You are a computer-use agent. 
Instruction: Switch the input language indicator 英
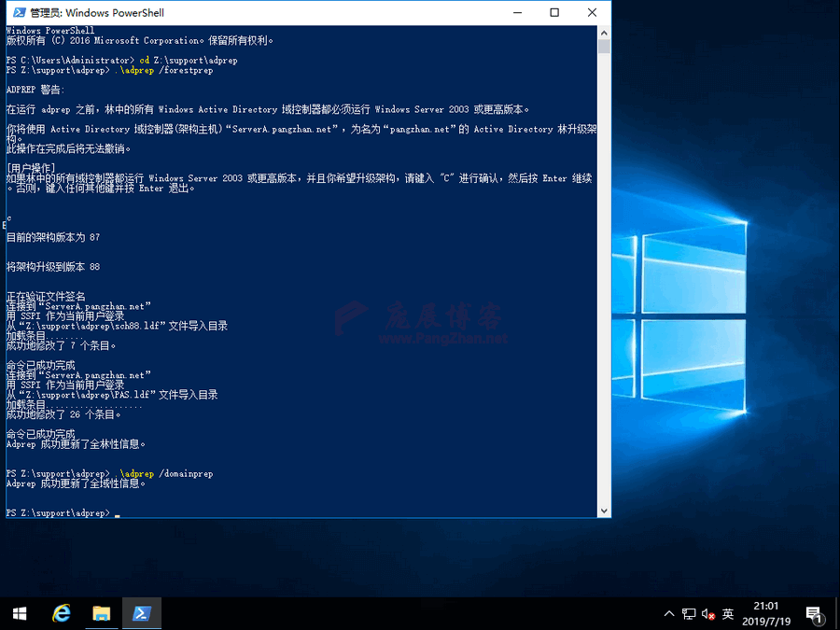(727, 614)
